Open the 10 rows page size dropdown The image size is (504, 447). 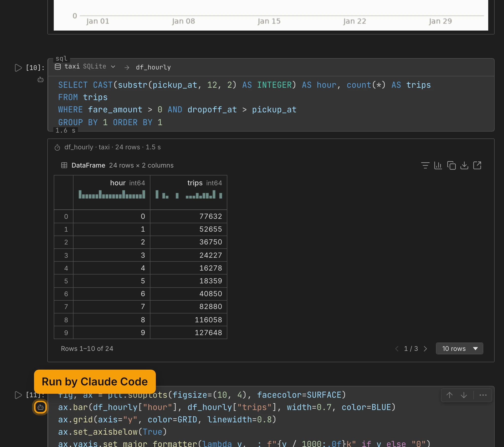(x=459, y=348)
